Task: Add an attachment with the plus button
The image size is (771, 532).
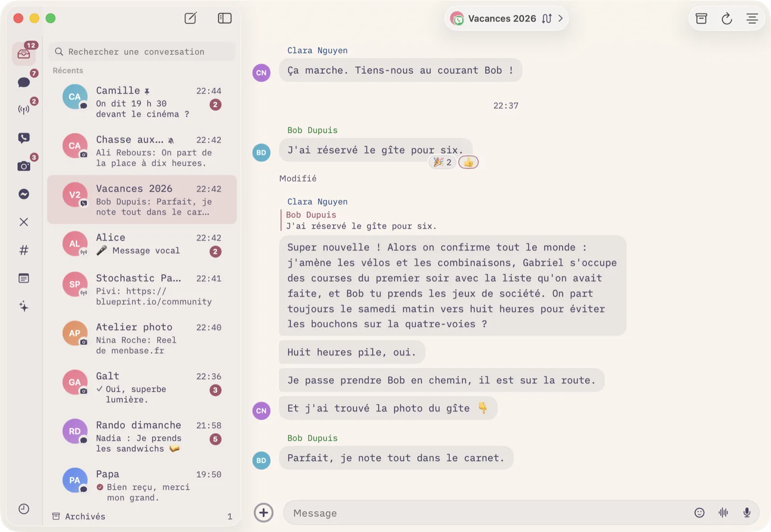Action: [x=264, y=513]
